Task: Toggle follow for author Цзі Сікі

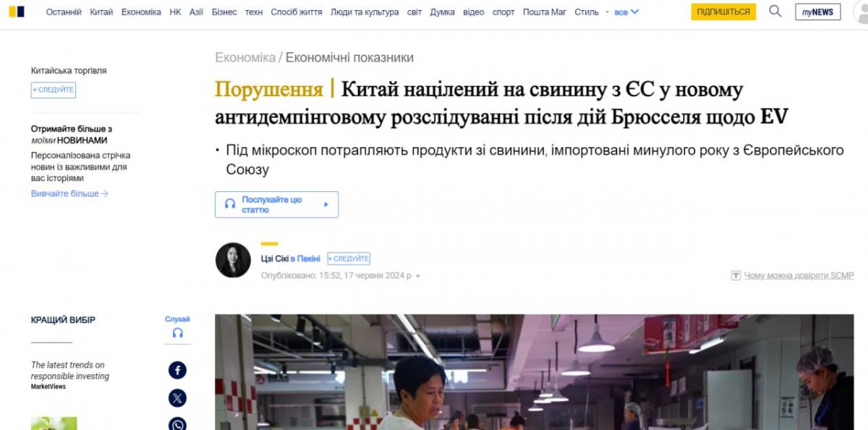Action: (x=349, y=258)
